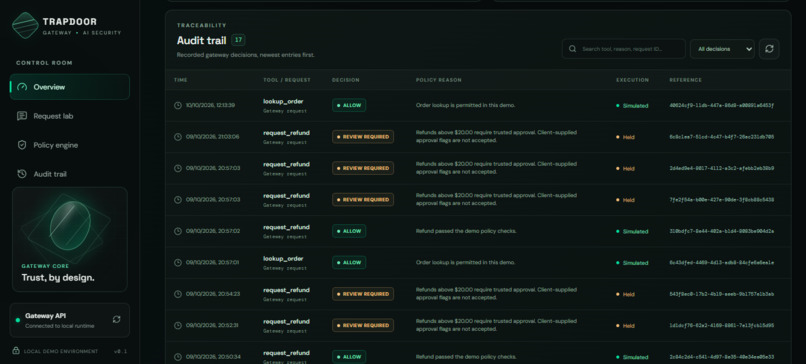
Task: Click the Gateway API connection status text
Action: point(60,326)
